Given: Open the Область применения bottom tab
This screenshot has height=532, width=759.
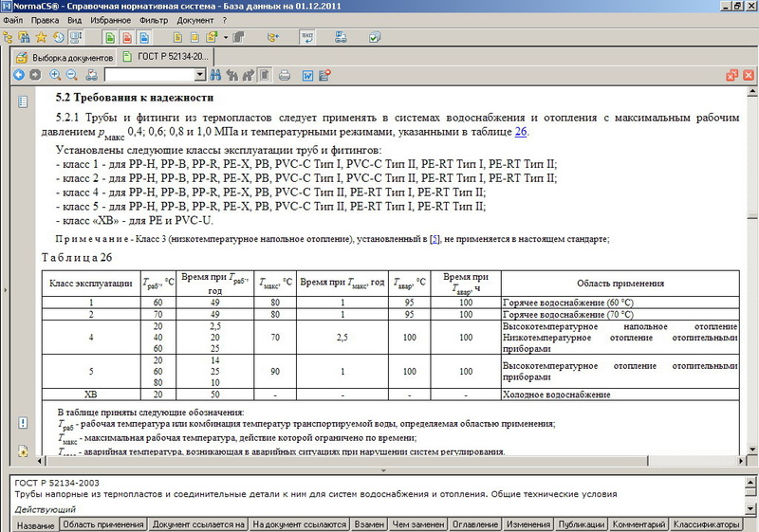Looking at the screenshot, I should coord(104,524).
